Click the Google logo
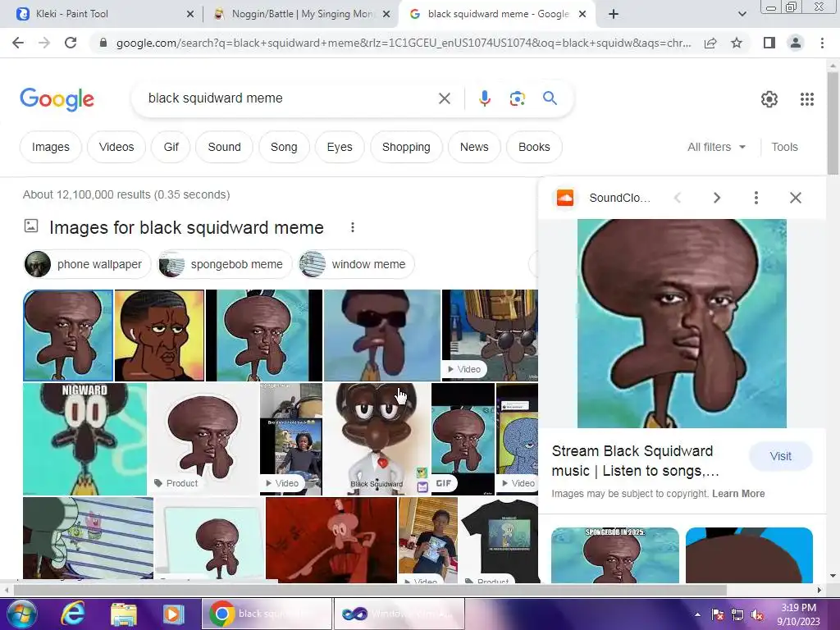840x630 pixels. pos(57,99)
